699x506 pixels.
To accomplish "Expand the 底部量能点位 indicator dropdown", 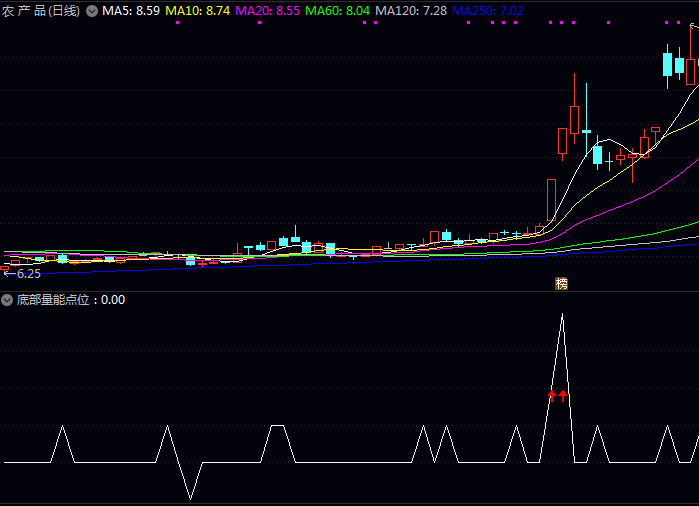I will pyautogui.click(x=8, y=299).
